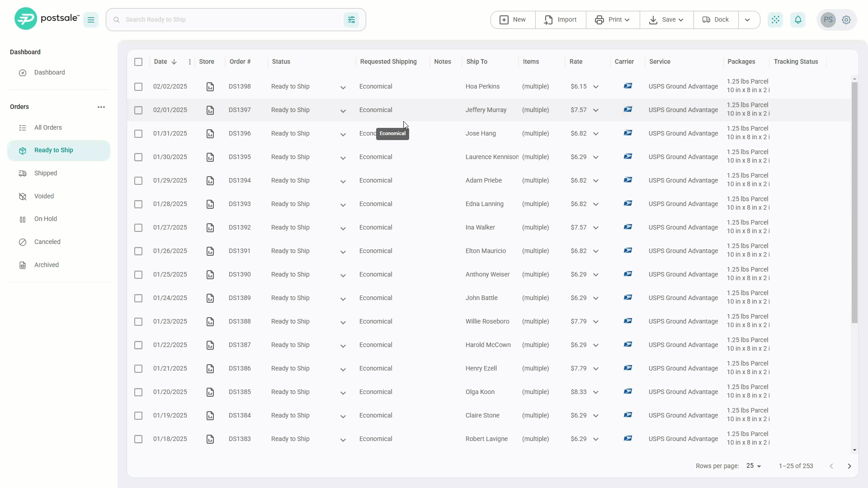
Task: Click the apps grid icon near notifications
Action: click(x=776, y=19)
